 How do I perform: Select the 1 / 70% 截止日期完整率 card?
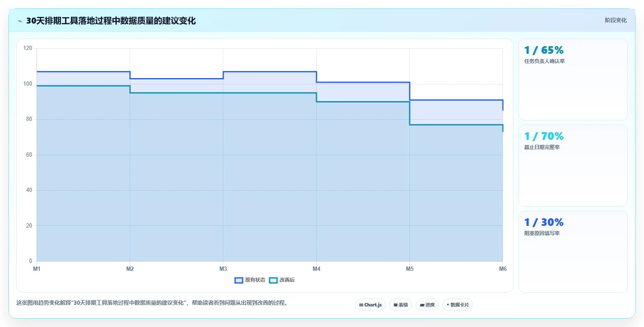tap(573, 165)
